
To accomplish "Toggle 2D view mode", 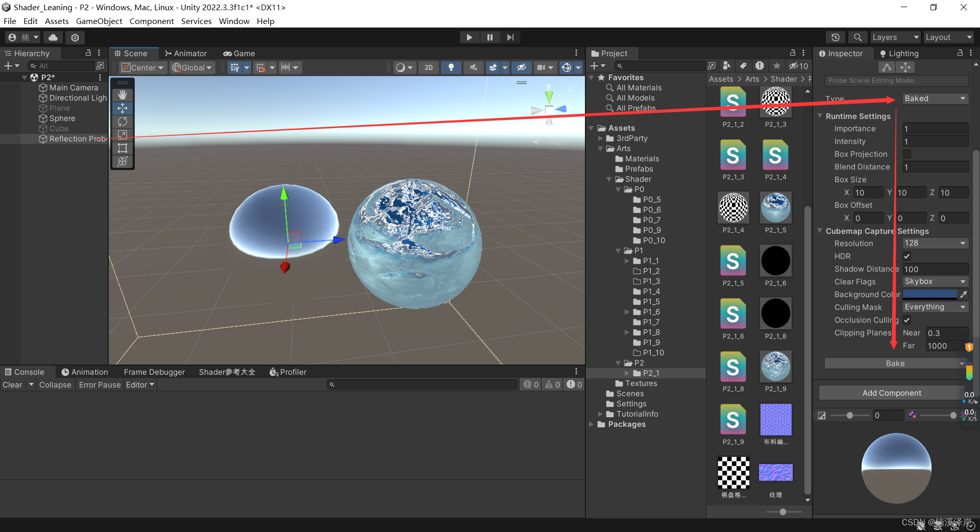I will pos(428,67).
